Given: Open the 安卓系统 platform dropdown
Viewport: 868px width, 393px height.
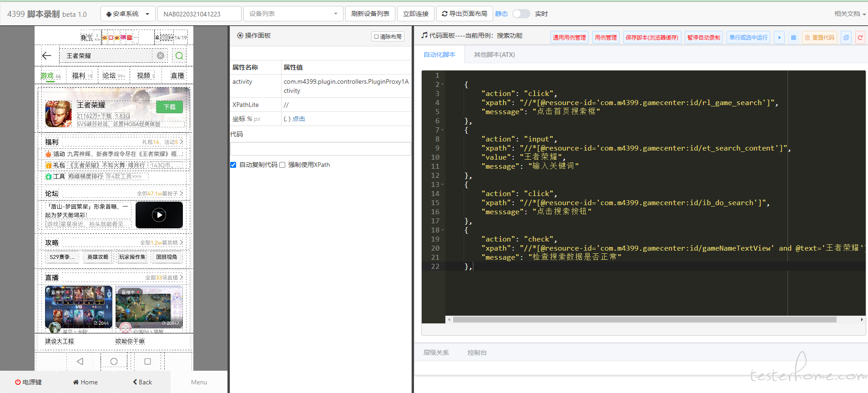Looking at the screenshot, I should pos(128,14).
